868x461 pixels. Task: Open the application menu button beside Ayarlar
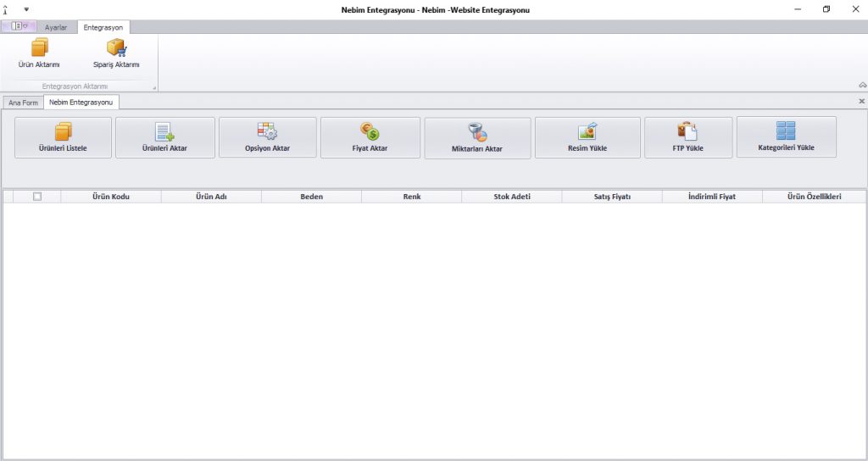(x=19, y=26)
